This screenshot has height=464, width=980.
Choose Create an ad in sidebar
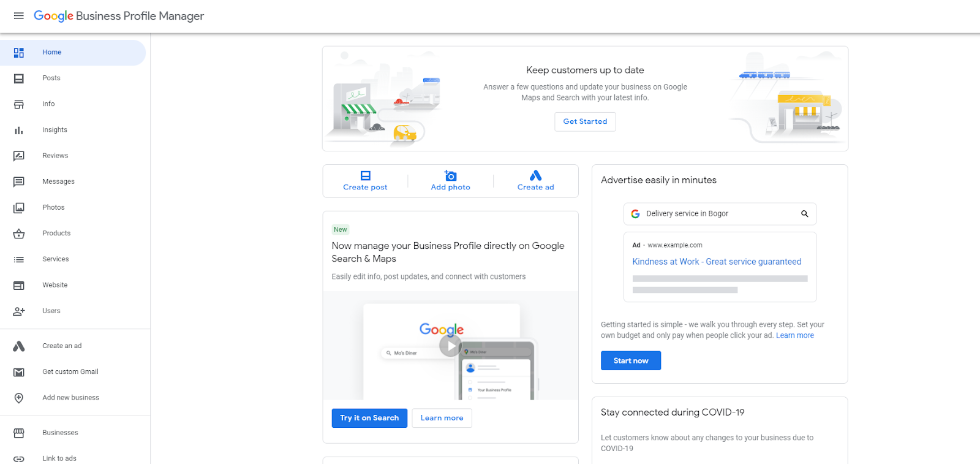point(62,346)
